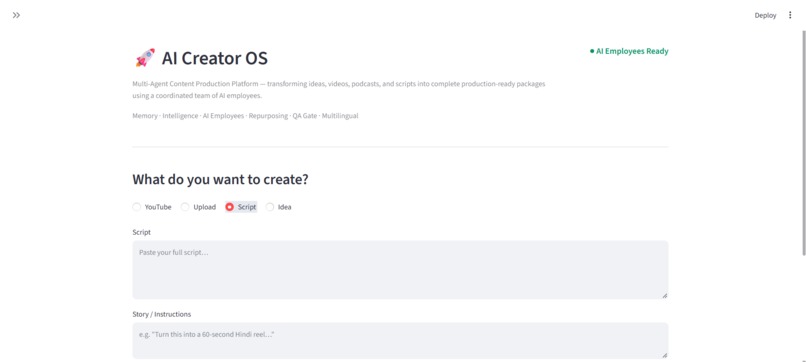Click the resize handle of Script text area
Screen dimensions: 806x362
664,295
